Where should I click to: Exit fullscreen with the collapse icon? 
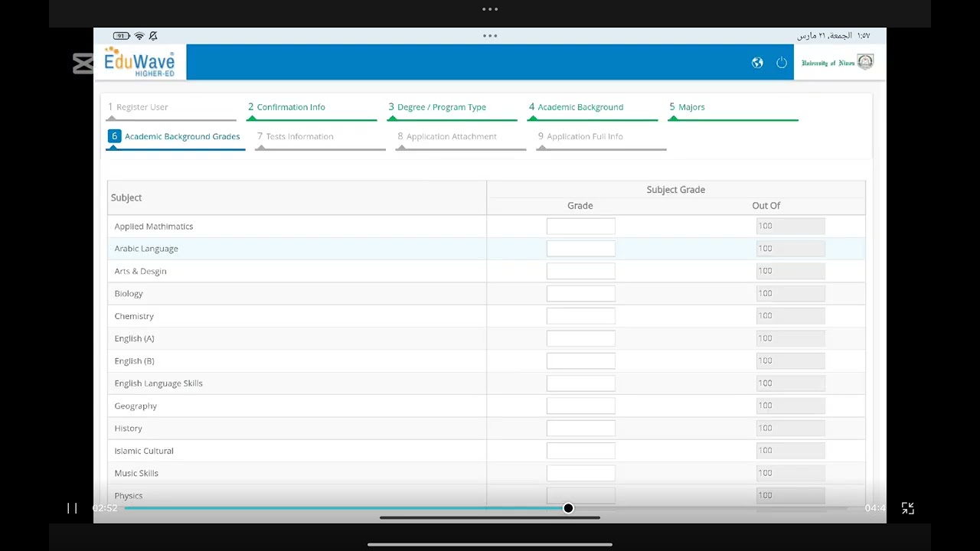coord(908,508)
